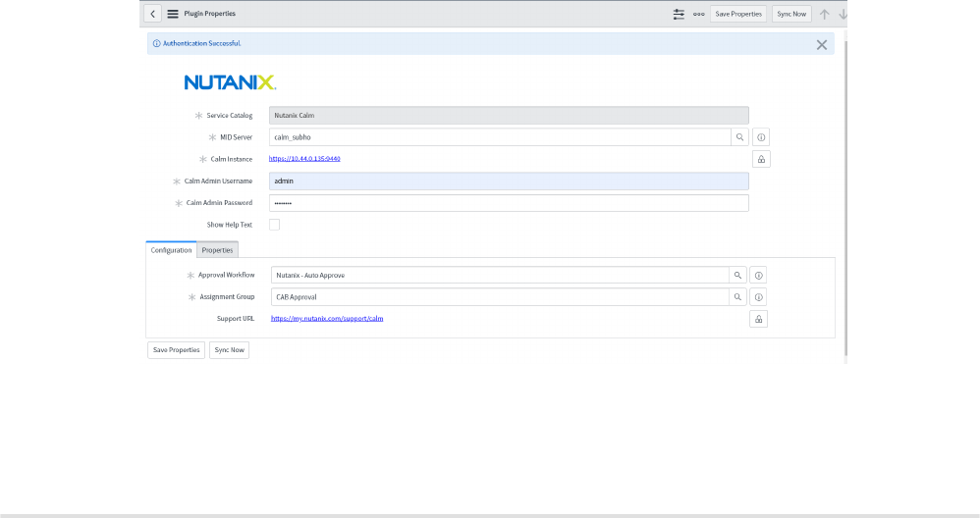Click the Support URL label

click(x=236, y=318)
